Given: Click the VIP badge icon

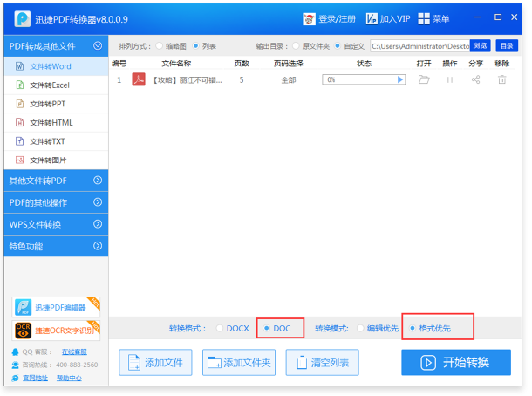Looking at the screenshot, I should [x=372, y=19].
